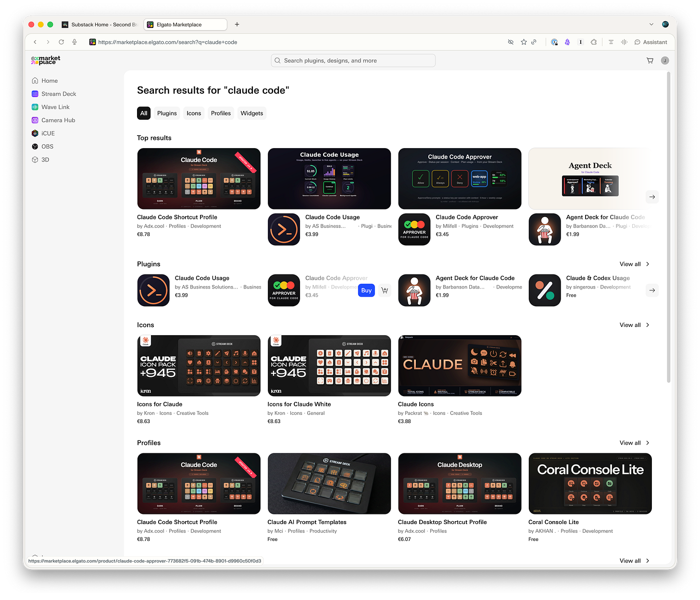Open the Agent Deck for Claude Code plugin icon
This screenshot has width=700, height=600.
tap(414, 290)
